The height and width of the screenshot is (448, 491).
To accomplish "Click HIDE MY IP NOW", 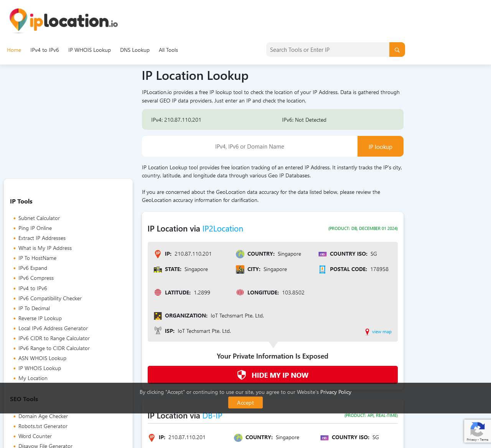I will [272, 375].
